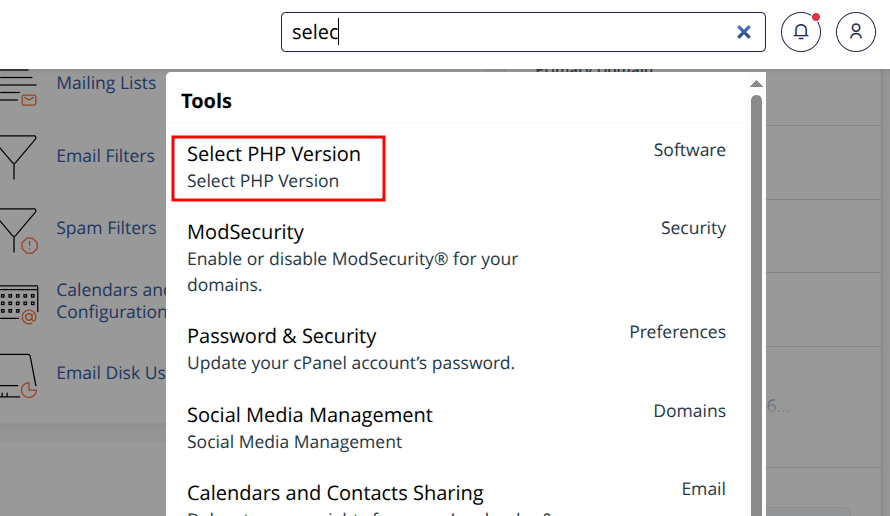Image resolution: width=890 pixels, height=516 pixels.
Task: Choose the ModSecurity search result
Action: (x=246, y=232)
